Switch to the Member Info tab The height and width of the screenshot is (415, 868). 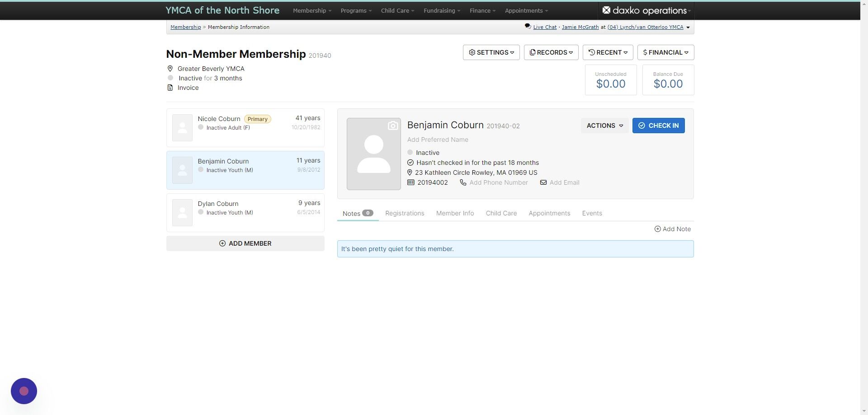click(x=455, y=213)
